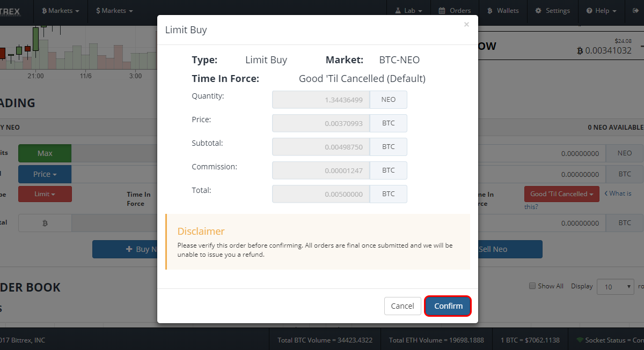
Task: Click the Sell Neo button
Action: click(508, 249)
